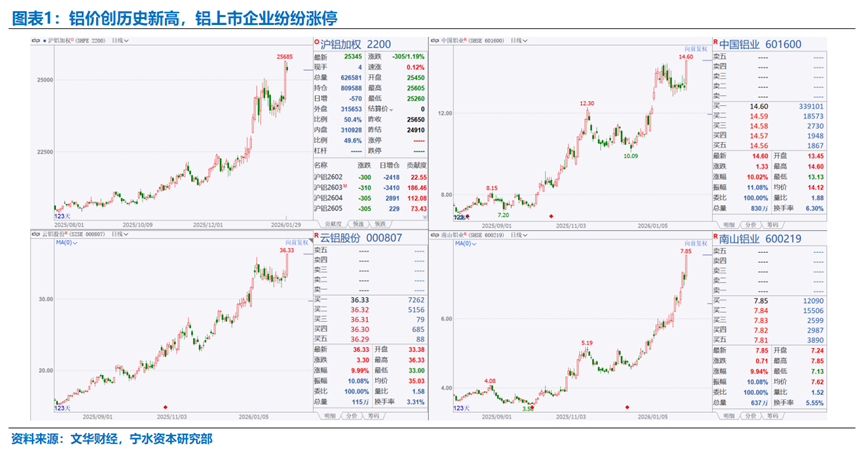This screenshot has height=452, width=864.
Task: Open the 结算价 dropdown in 沪铝加权 quote panel
Action: tap(381, 109)
